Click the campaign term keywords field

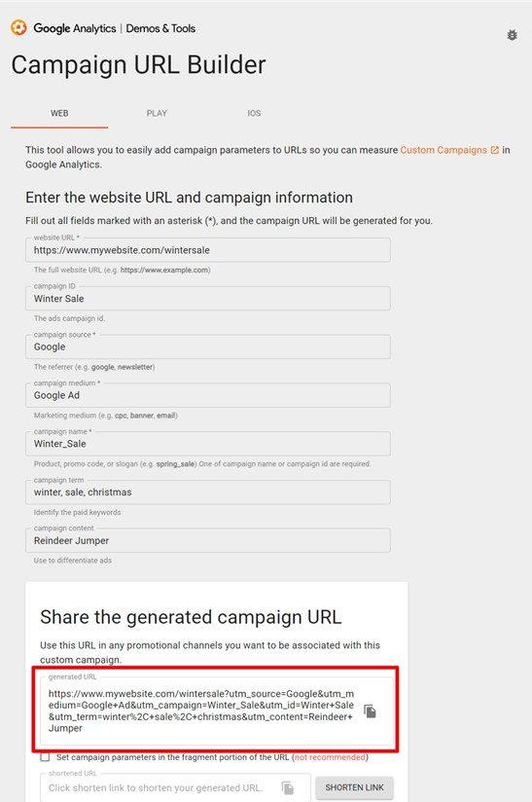pos(208,492)
